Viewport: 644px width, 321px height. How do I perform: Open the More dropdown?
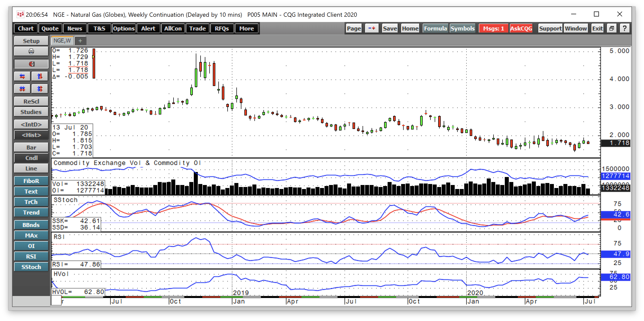click(x=247, y=28)
